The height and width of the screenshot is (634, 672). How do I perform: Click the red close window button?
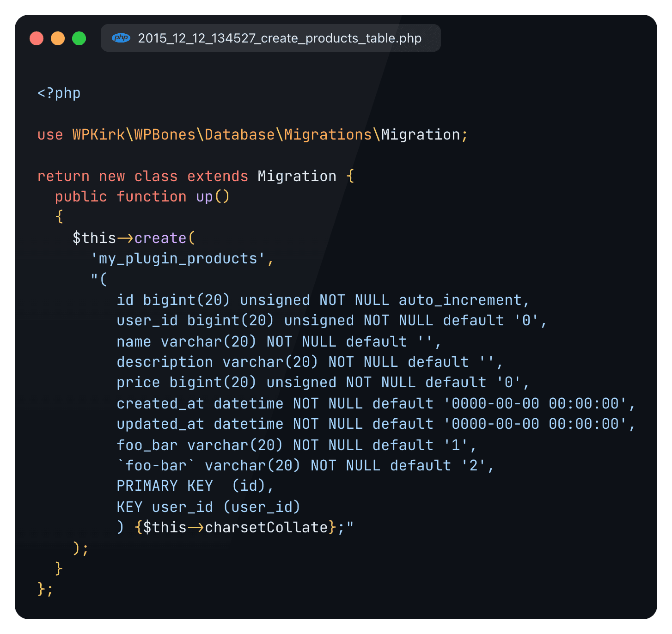coord(37,38)
